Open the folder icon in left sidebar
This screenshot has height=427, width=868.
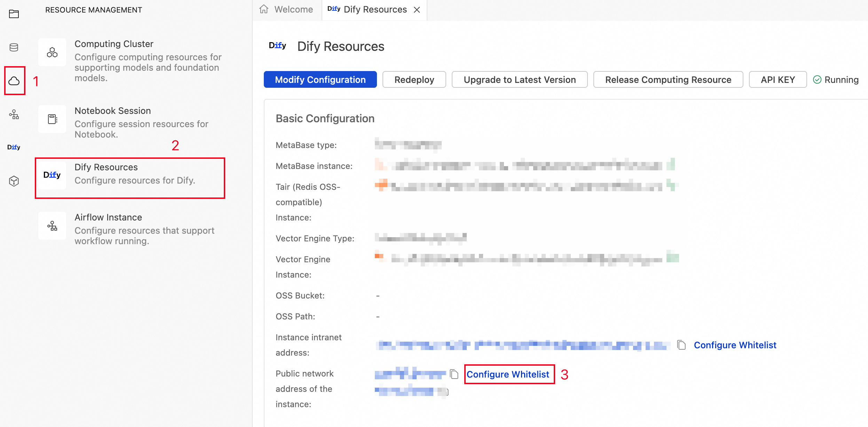(14, 14)
